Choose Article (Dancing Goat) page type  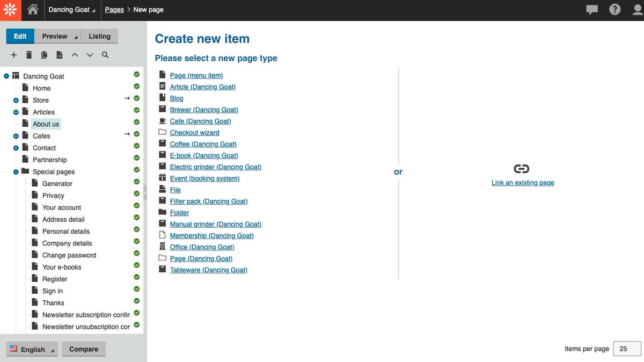[203, 86]
